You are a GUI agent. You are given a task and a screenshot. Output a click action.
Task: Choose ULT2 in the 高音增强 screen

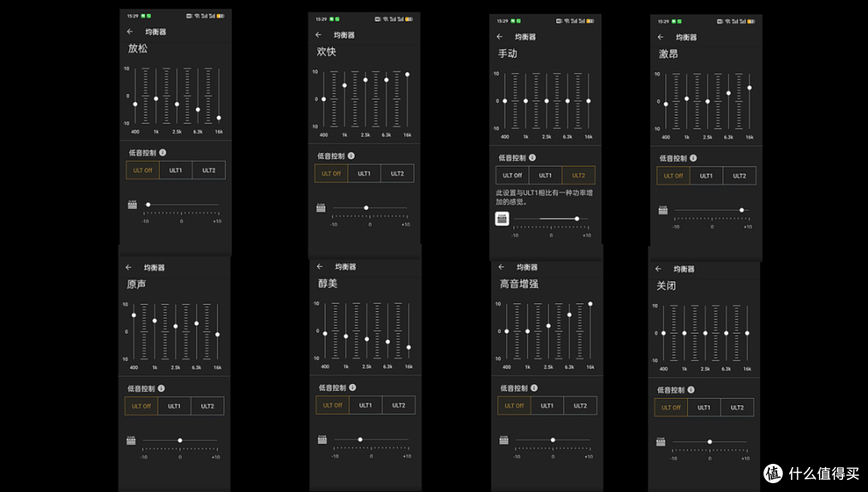pyautogui.click(x=580, y=406)
